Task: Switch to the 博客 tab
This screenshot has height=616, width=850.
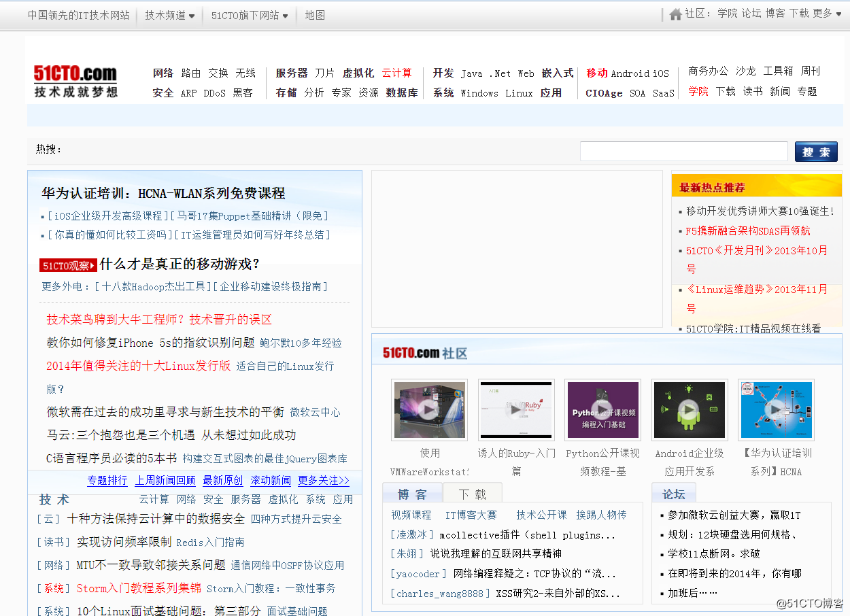Action: (412, 493)
